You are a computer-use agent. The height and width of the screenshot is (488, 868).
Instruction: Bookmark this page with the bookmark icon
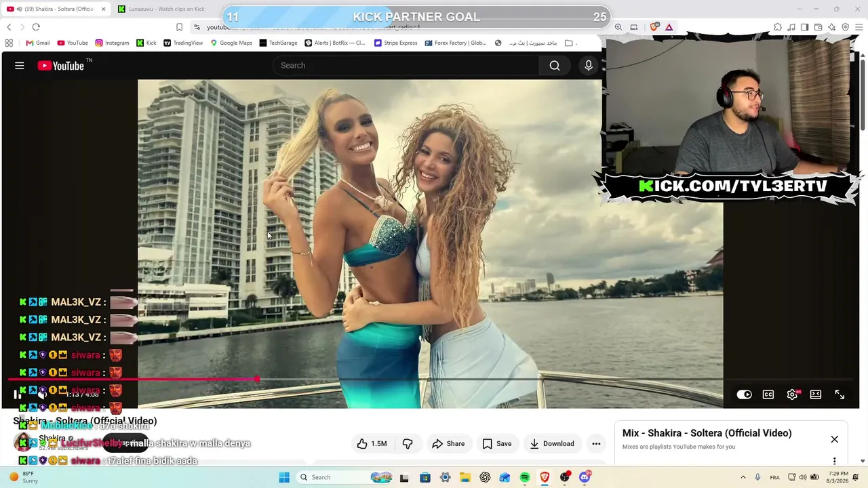click(179, 27)
